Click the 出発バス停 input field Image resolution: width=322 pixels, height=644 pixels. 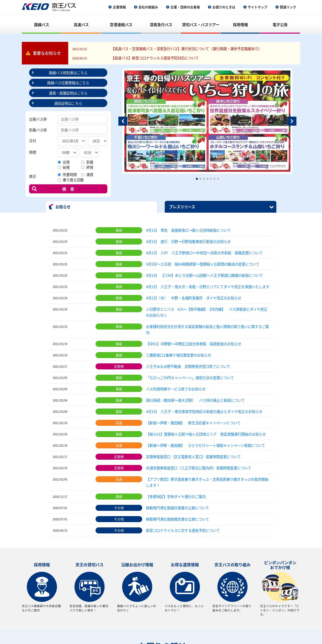click(x=83, y=119)
